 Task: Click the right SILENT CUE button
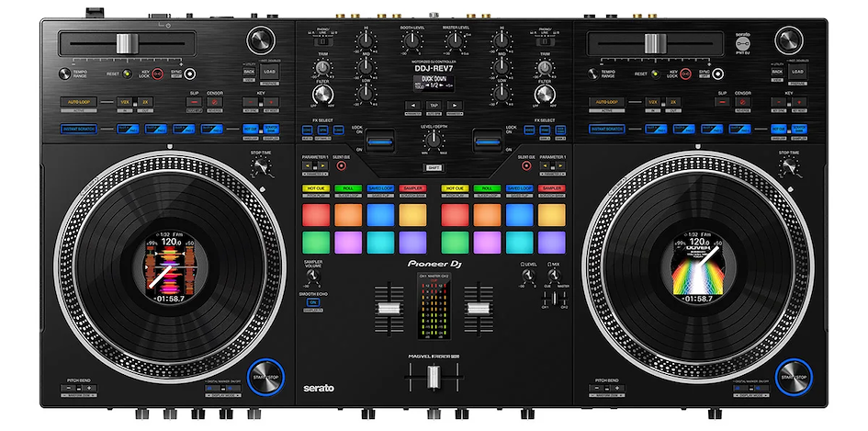[x=526, y=166]
